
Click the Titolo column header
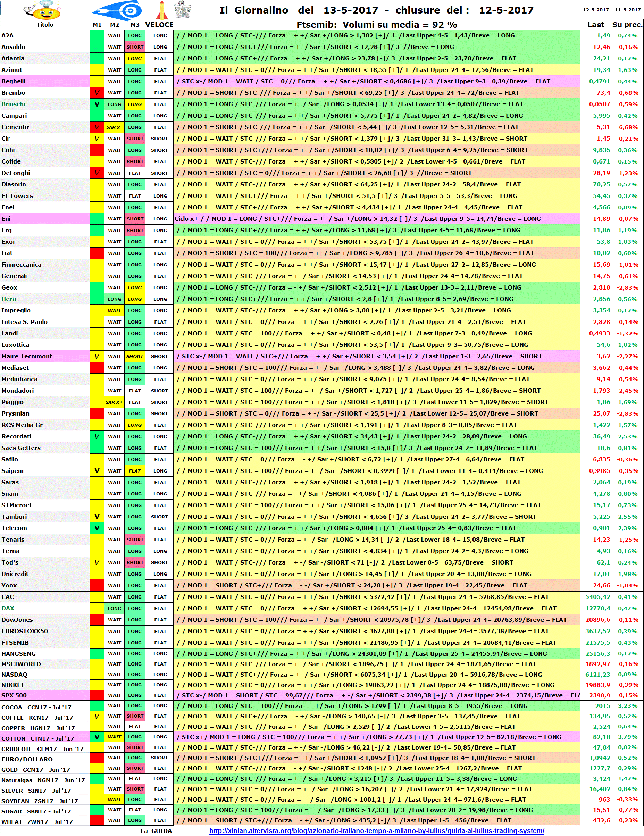coord(45,25)
